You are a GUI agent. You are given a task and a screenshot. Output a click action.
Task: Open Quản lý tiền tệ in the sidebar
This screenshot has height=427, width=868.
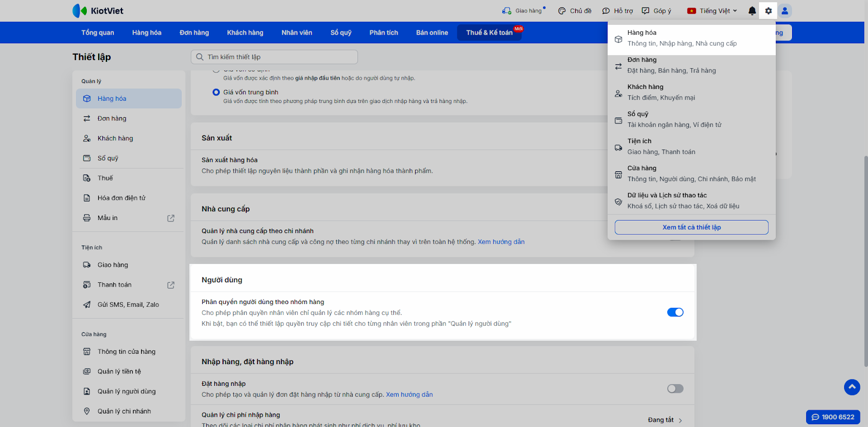click(x=129, y=372)
